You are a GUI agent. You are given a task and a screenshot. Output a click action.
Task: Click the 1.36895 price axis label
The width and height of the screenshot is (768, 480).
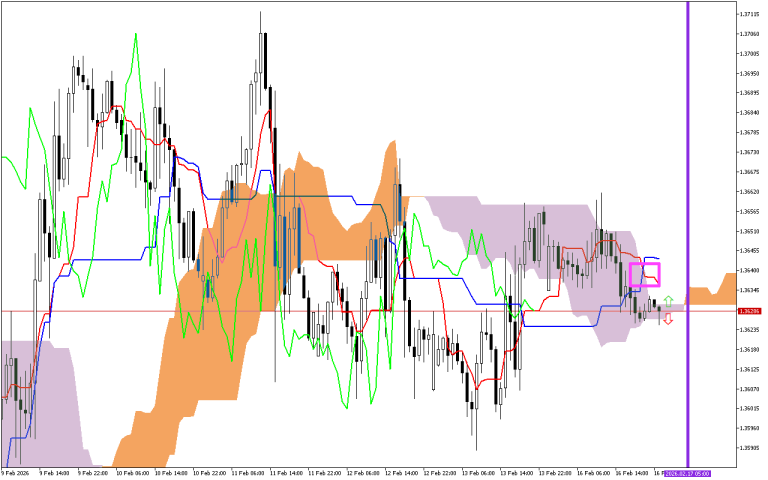click(x=750, y=93)
